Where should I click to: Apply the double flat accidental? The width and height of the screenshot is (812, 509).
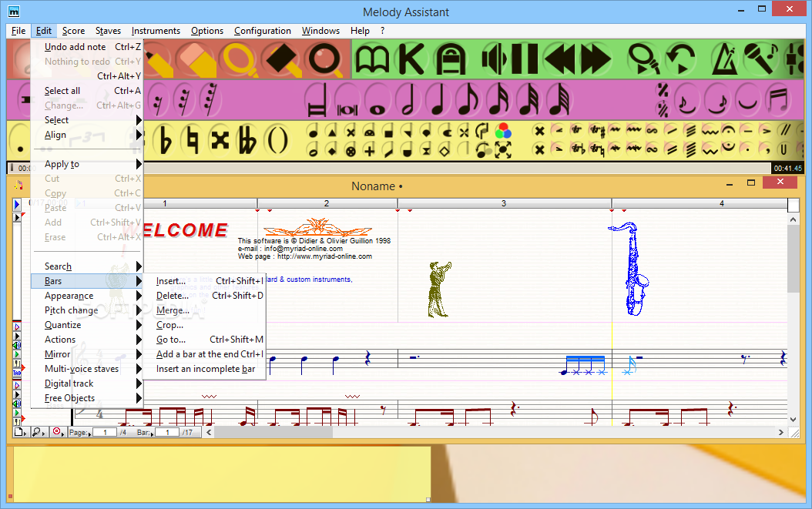click(x=247, y=140)
